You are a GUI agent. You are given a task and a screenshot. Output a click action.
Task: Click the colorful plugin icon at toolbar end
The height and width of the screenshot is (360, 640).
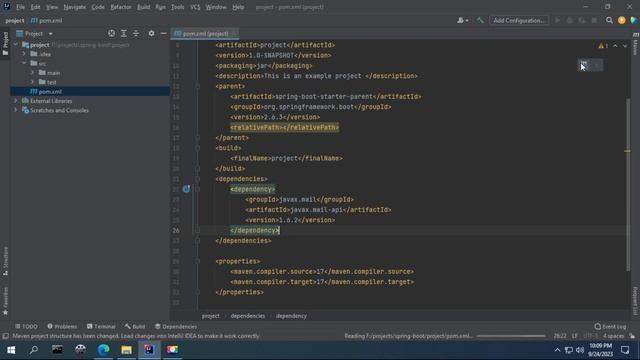634,20
